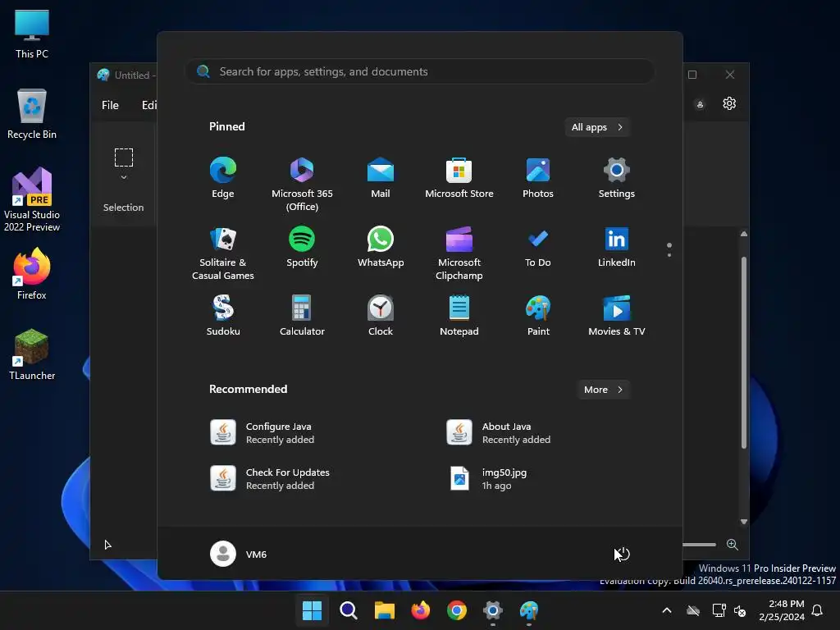Image resolution: width=840 pixels, height=630 pixels.
Task: Open File menu in Paint window
Action: (x=111, y=105)
